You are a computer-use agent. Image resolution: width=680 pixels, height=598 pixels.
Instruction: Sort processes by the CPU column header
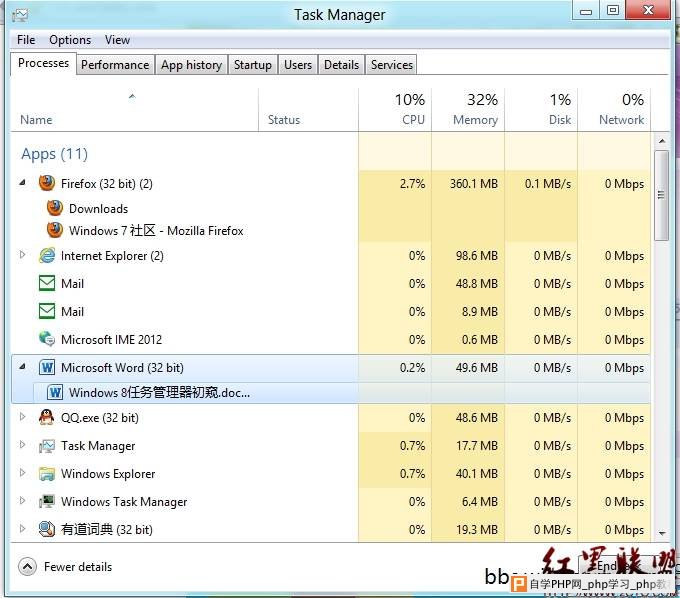pos(413,119)
